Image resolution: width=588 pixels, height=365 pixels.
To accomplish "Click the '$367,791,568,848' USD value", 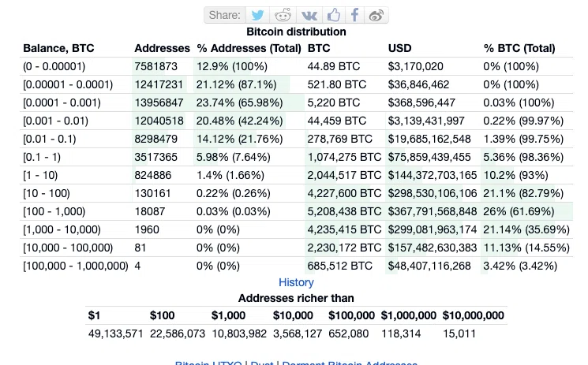I will pos(433,212).
